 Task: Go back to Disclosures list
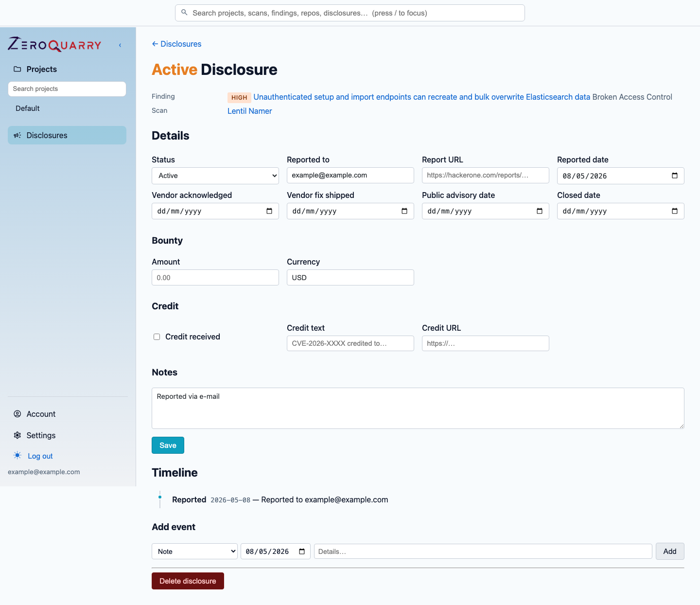[176, 44]
